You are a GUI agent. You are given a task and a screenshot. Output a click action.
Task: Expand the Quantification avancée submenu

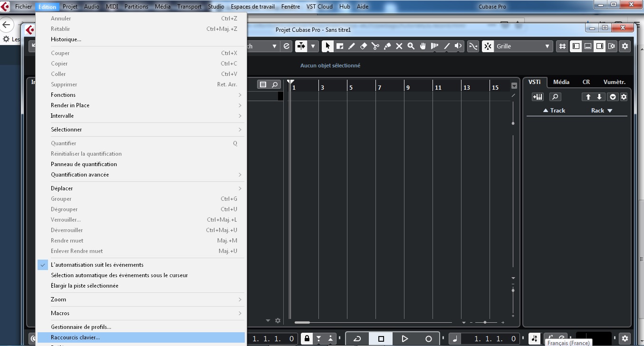click(141, 175)
